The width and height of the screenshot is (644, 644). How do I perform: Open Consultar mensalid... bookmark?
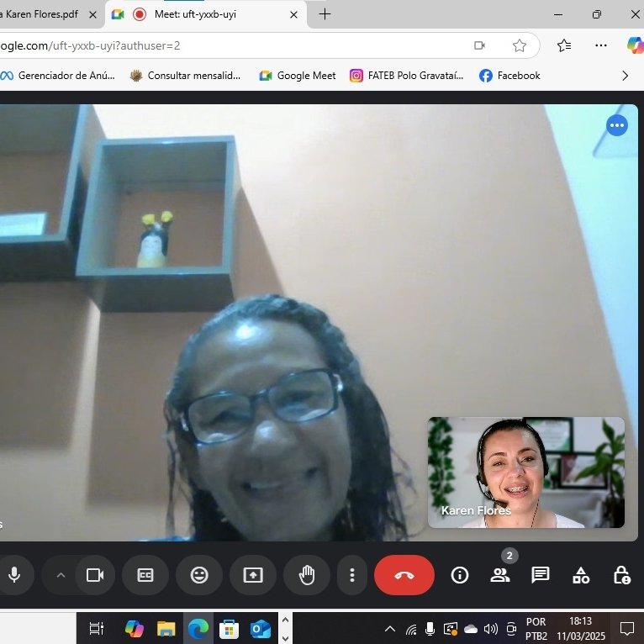coord(185,76)
